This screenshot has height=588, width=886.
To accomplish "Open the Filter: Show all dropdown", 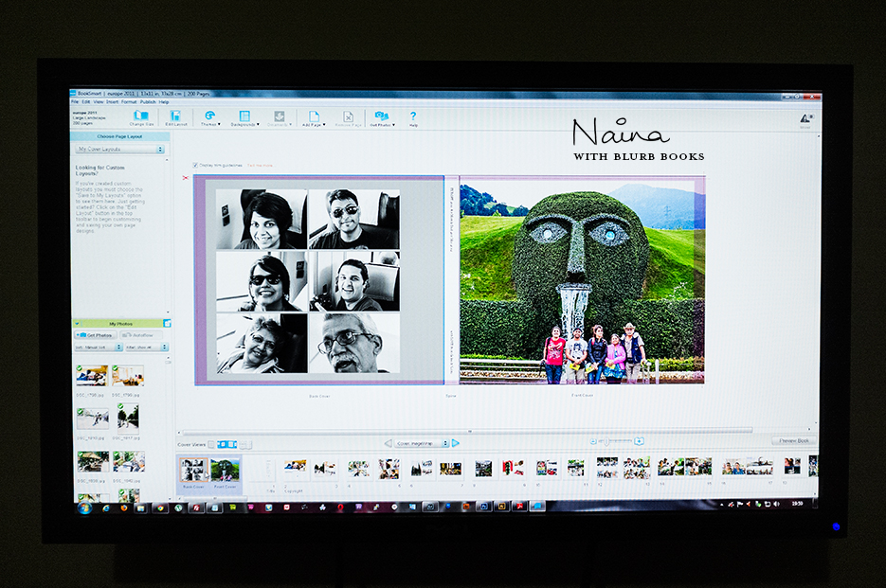I will point(146,347).
